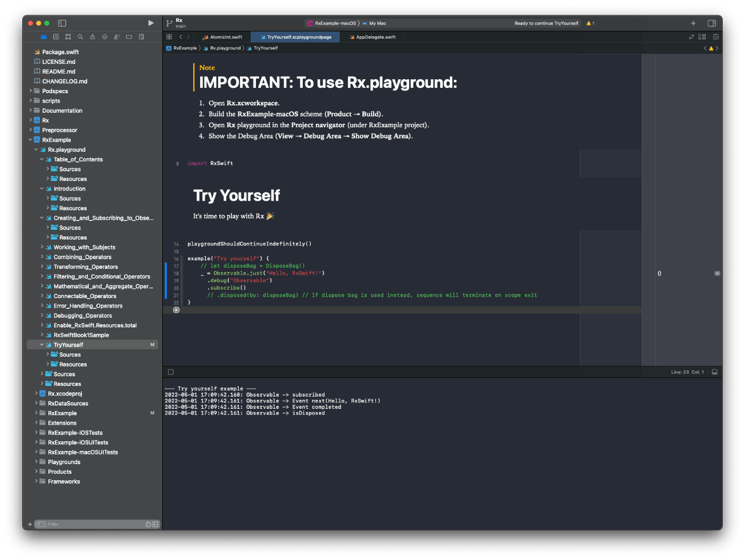This screenshot has width=745, height=560.
Task: Expand the Podspecs folder
Action: point(30,91)
